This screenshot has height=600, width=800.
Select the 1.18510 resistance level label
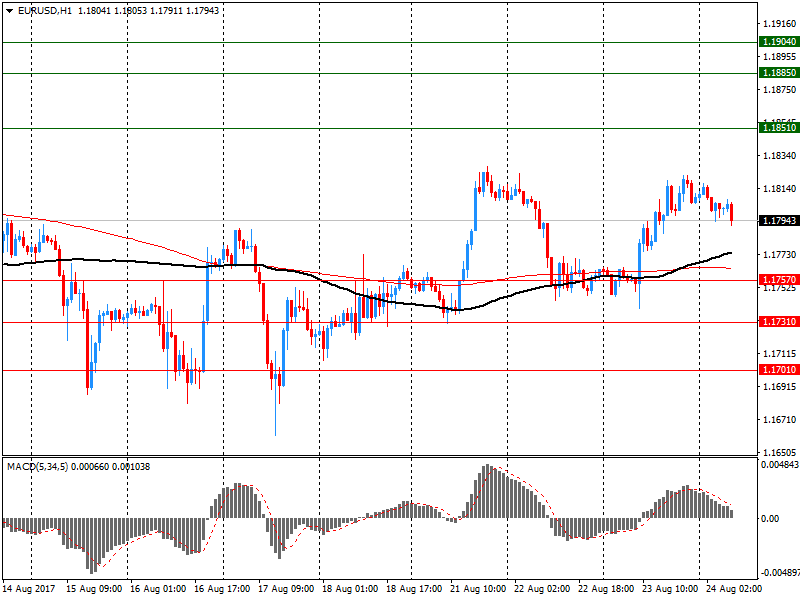tap(779, 128)
